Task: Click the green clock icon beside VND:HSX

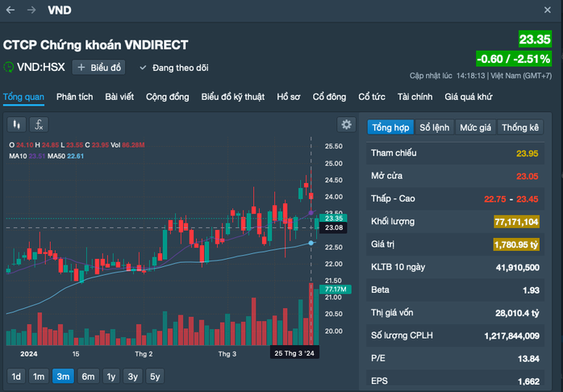Action: [9, 67]
